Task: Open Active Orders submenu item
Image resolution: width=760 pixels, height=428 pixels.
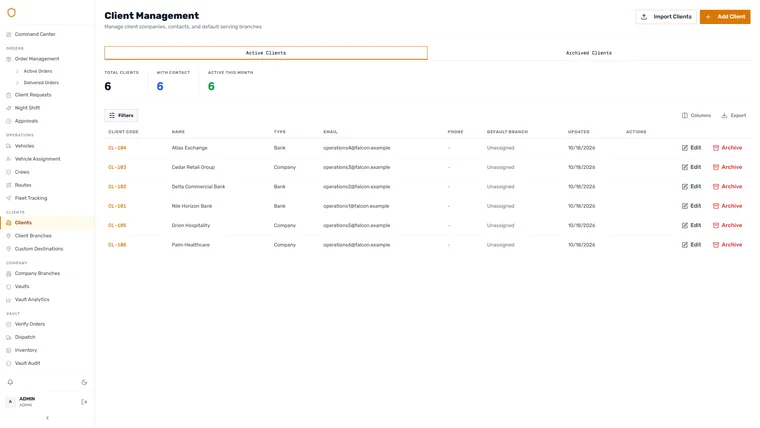Action: pyautogui.click(x=38, y=71)
